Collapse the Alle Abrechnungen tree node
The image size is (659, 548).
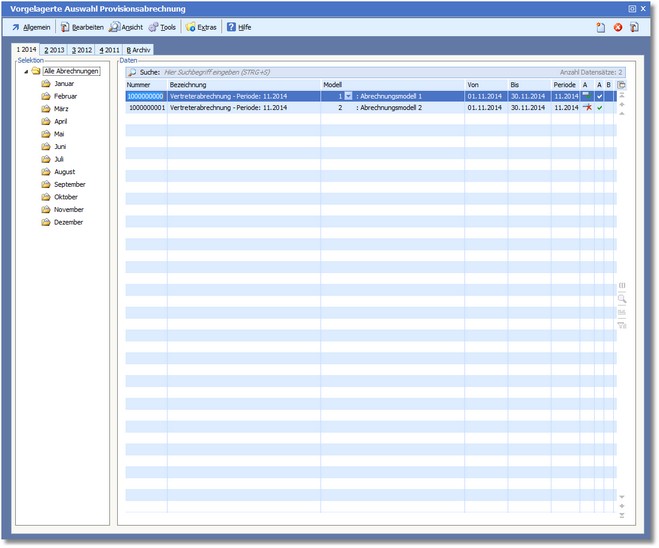26,72
